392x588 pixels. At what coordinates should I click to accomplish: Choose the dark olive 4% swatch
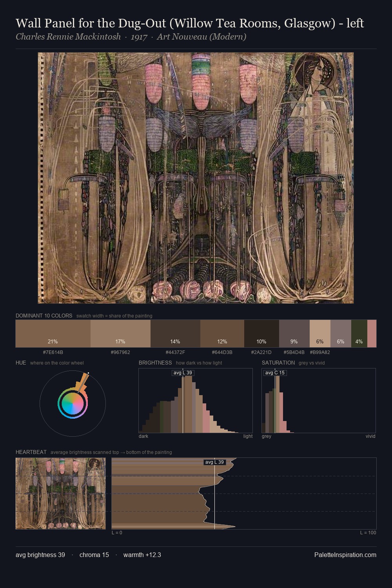tap(359, 334)
